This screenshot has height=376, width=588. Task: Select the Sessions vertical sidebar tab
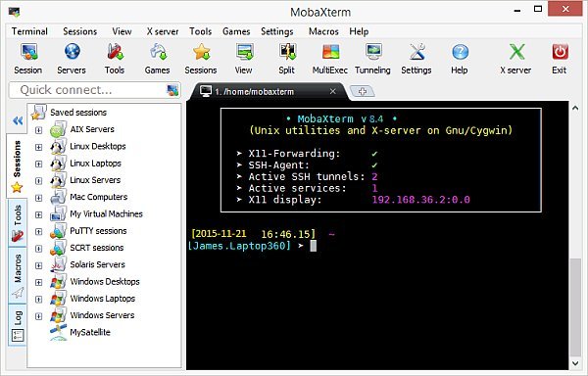[17, 165]
